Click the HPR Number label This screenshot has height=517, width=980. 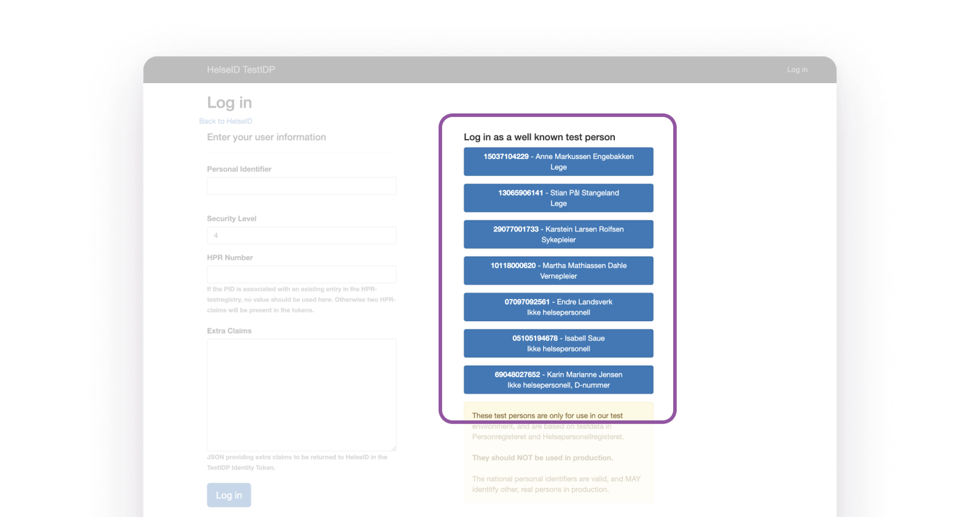pos(230,258)
